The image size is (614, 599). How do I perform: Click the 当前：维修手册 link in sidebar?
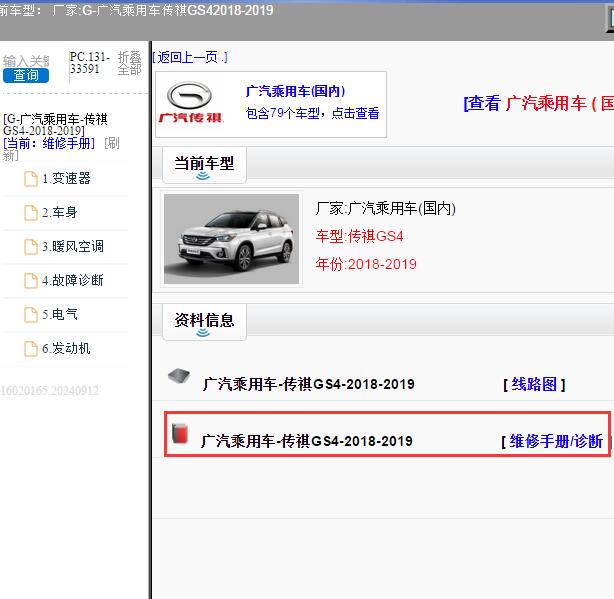(x=49, y=143)
